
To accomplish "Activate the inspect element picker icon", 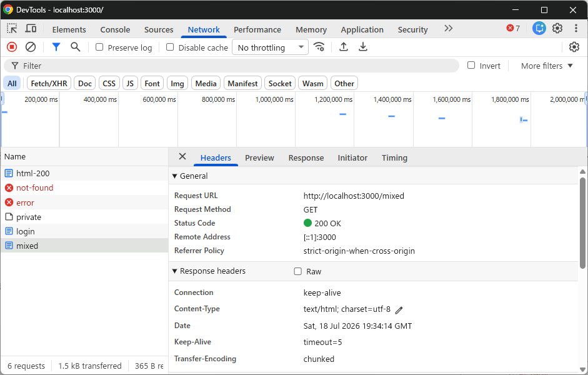I will pos(12,29).
